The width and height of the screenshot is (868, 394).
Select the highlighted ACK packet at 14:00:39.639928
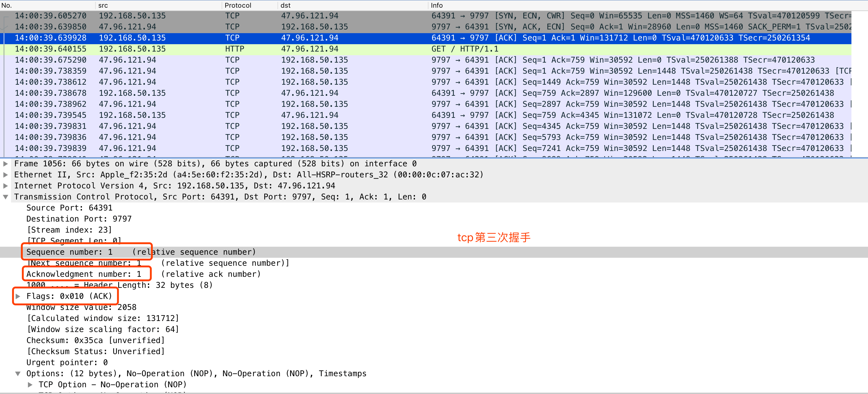click(x=426, y=38)
